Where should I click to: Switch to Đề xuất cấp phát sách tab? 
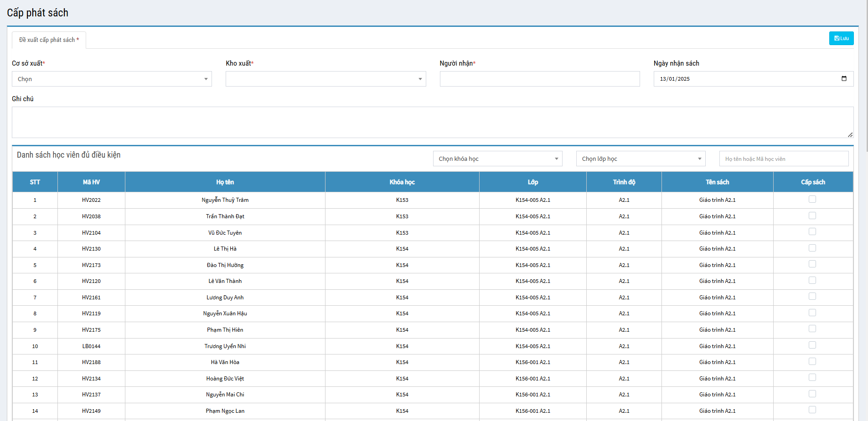click(x=49, y=40)
